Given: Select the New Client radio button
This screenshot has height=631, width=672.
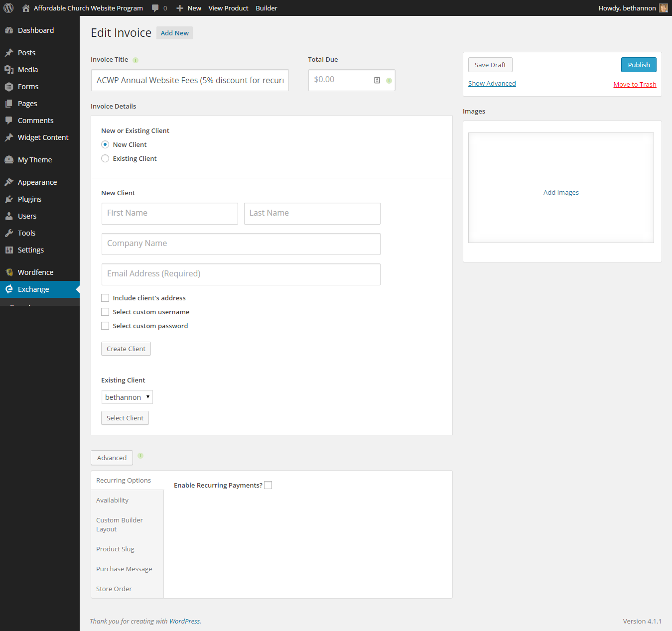Looking at the screenshot, I should point(105,144).
